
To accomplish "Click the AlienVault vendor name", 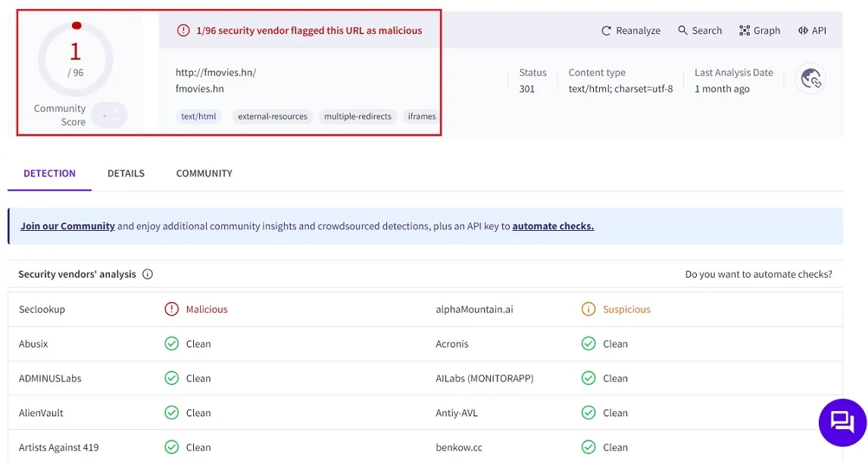I will click(x=41, y=413).
